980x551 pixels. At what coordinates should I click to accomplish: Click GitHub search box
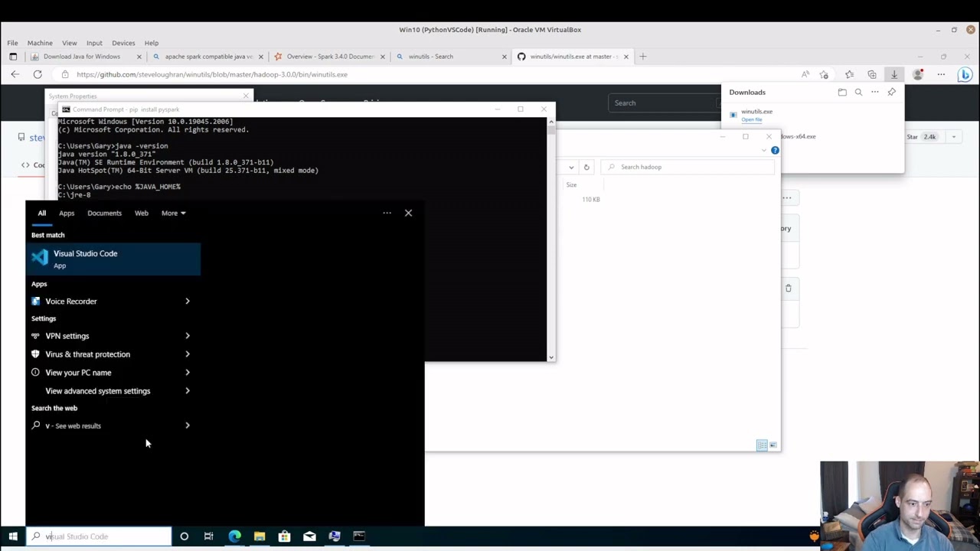(x=663, y=103)
